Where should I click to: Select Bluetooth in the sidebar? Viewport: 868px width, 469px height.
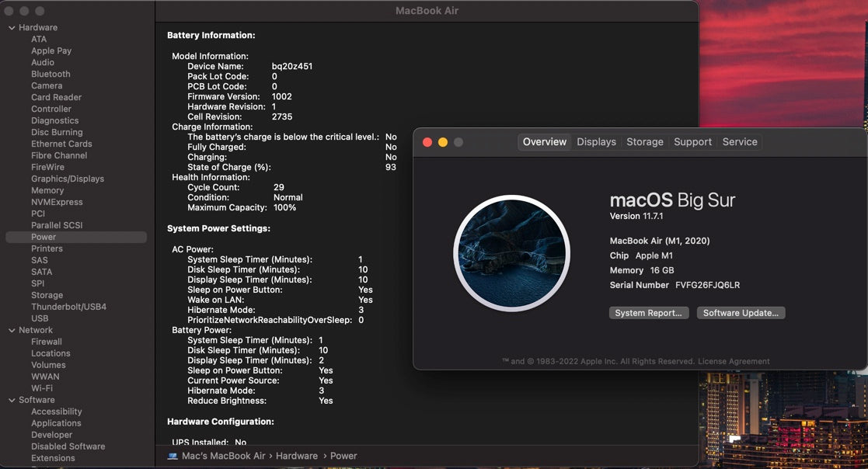point(51,74)
